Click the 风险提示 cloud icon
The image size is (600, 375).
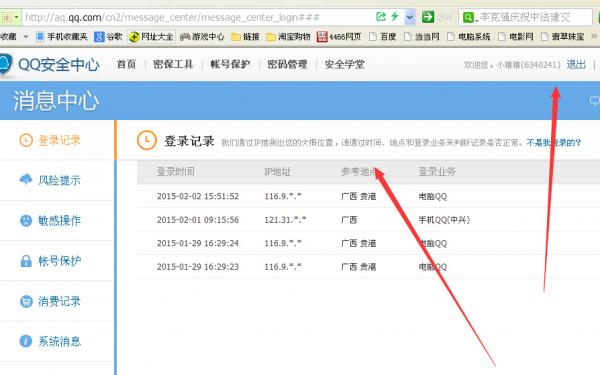click(x=26, y=179)
